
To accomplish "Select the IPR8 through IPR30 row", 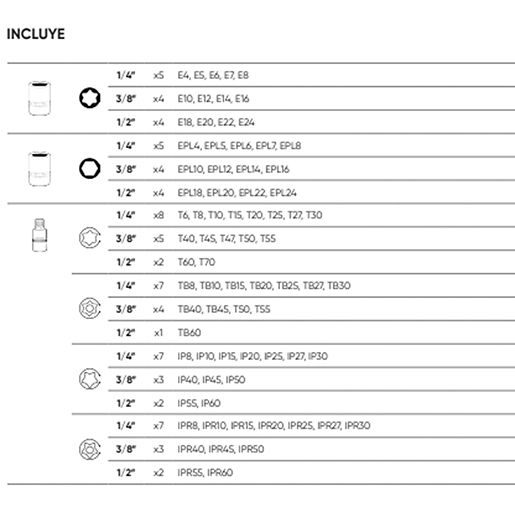I will tap(311, 426).
